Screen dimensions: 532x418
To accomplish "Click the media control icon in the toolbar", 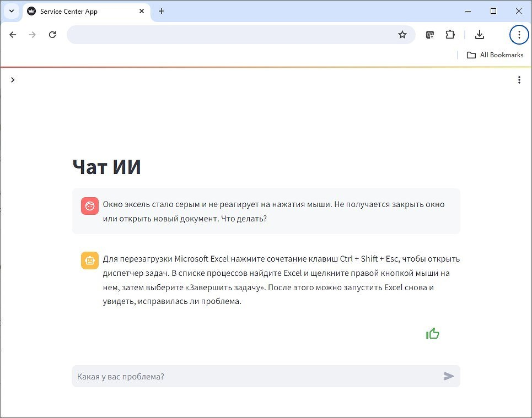I will coord(430,35).
